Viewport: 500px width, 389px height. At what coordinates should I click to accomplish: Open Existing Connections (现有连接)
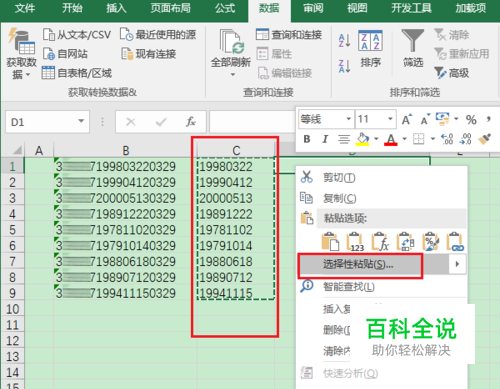[x=149, y=54]
